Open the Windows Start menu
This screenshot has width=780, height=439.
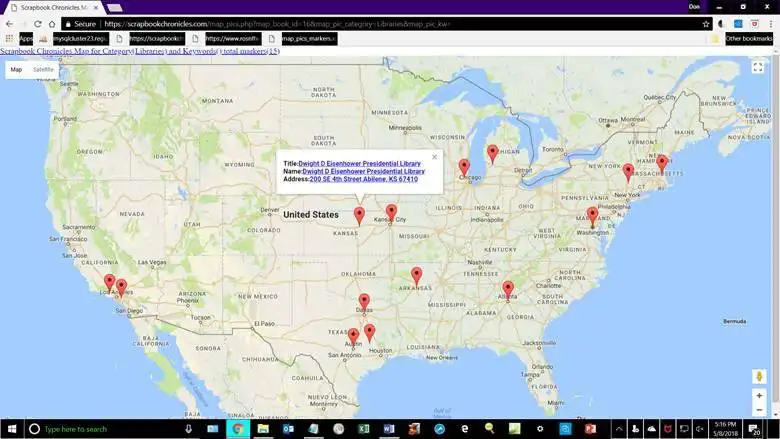click(x=12, y=429)
